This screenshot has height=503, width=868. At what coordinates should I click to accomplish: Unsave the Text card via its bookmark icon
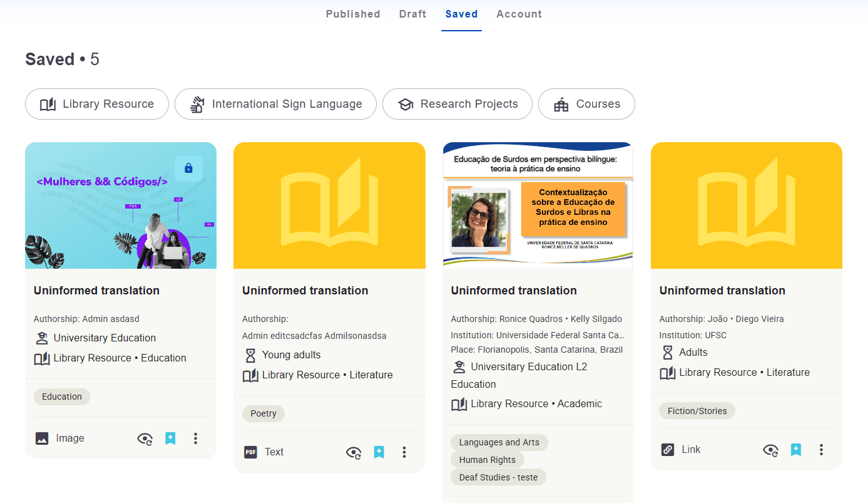pyautogui.click(x=379, y=452)
